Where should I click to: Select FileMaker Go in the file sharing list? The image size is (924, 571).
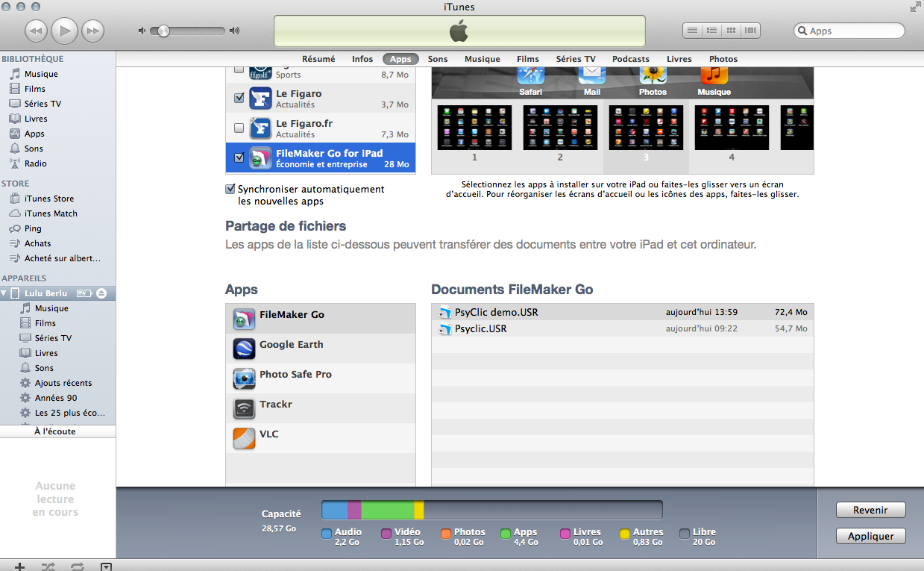click(x=321, y=319)
